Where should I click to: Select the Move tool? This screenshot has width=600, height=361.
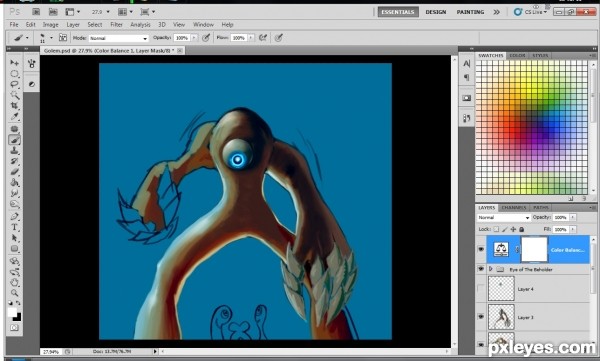(x=15, y=62)
